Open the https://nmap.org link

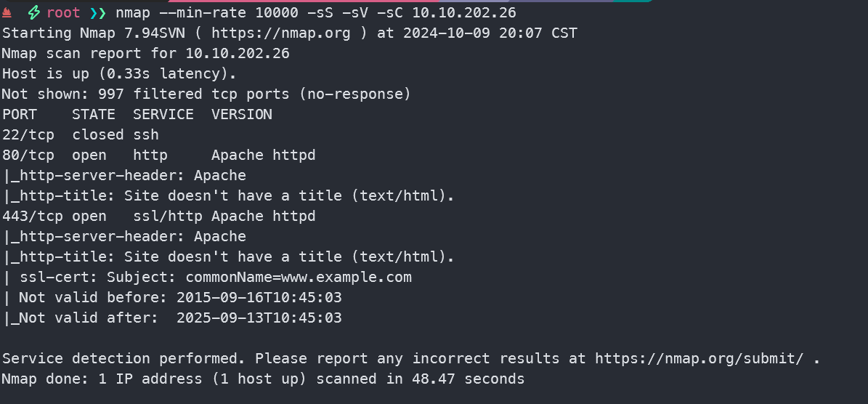click(x=280, y=33)
